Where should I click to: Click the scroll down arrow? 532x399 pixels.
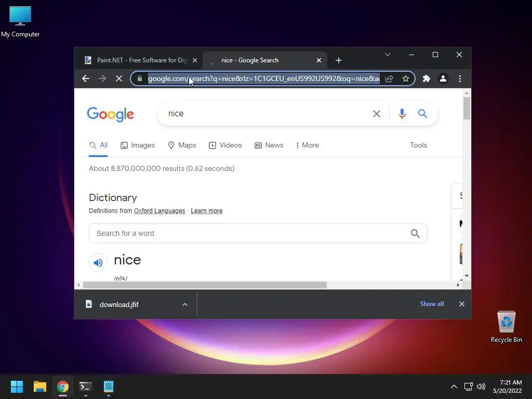(x=467, y=276)
